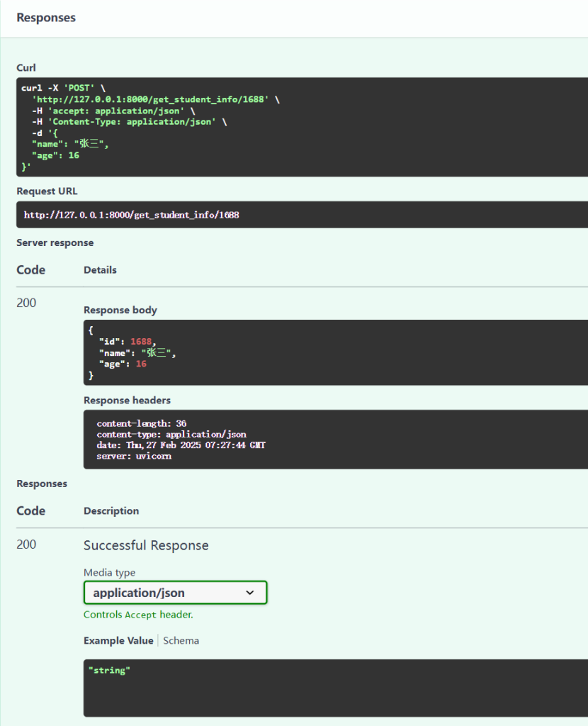Screen dimensions: 588x726
Task: Click the Details column heading
Action: click(x=100, y=269)
